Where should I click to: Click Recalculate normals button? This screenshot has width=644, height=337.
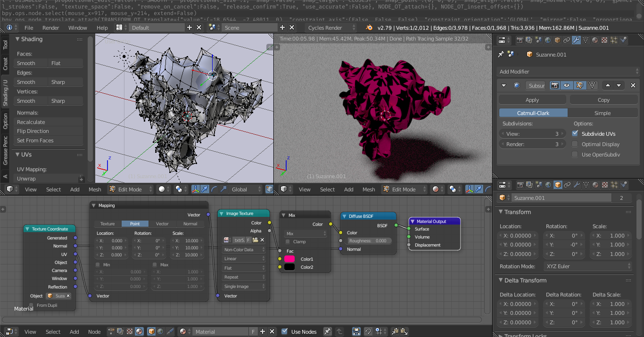(x=49, y=122)
